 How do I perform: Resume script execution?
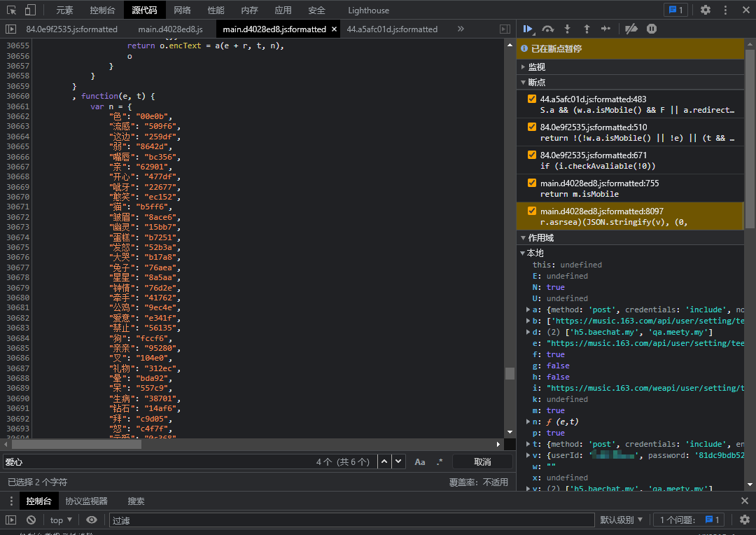click(528, 29)
